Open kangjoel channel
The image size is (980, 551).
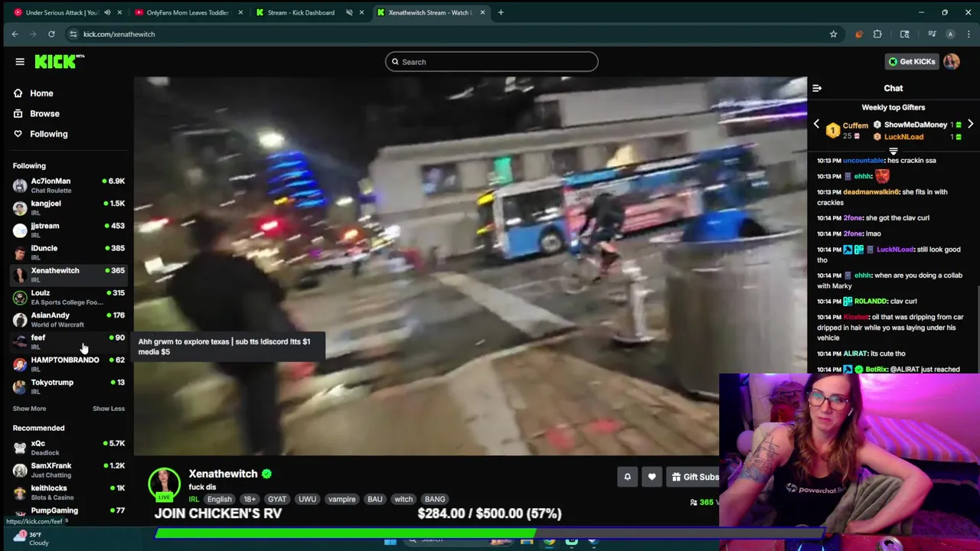(x=68, y=208)
